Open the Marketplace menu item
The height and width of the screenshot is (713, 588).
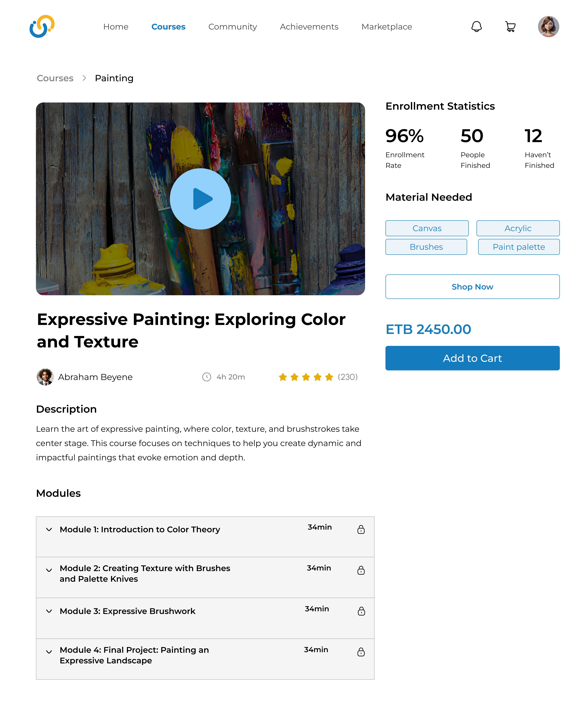pyautogui.click(x=386, y=27)
